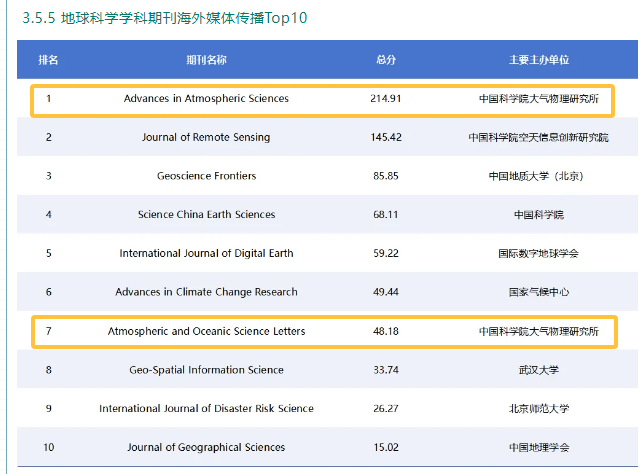Select Advances in Climate Change Research
Image resolution: width=642 pixels, height=474 pixels.
point(206,292)
